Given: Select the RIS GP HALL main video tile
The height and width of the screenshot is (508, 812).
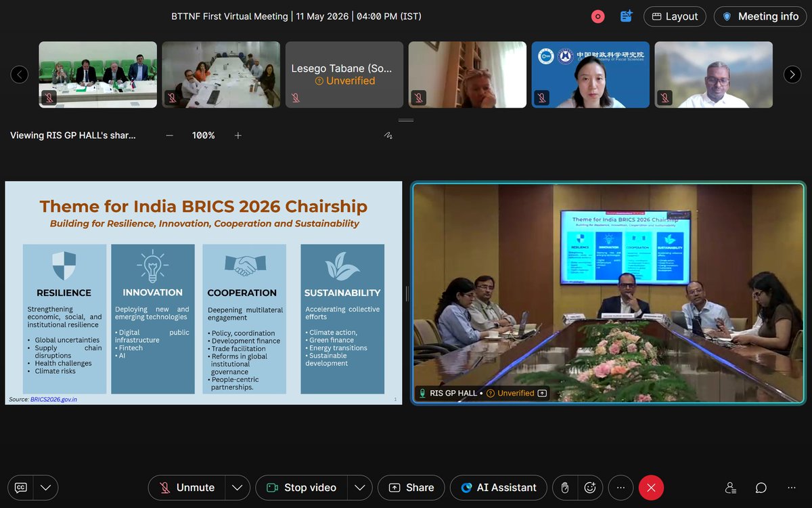Looking at the screenshot, I should pos(608,293).
